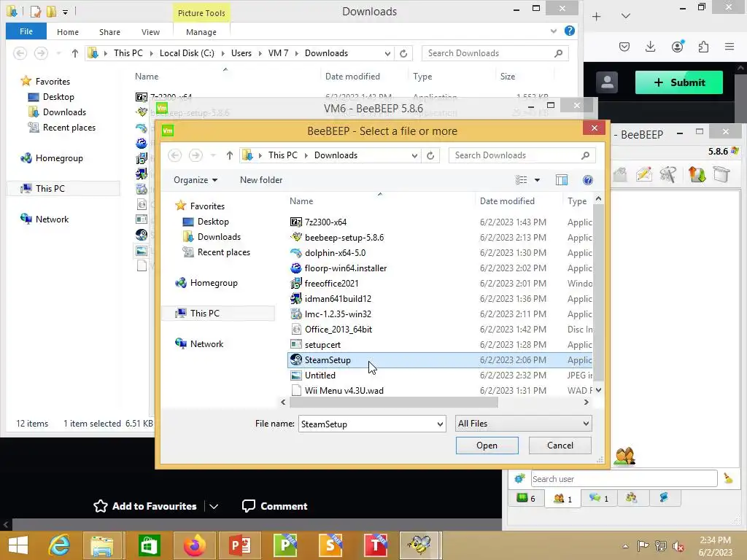Click vertical scrollbar down arrow in dialog
747x560 pixels.
point(599,390)
